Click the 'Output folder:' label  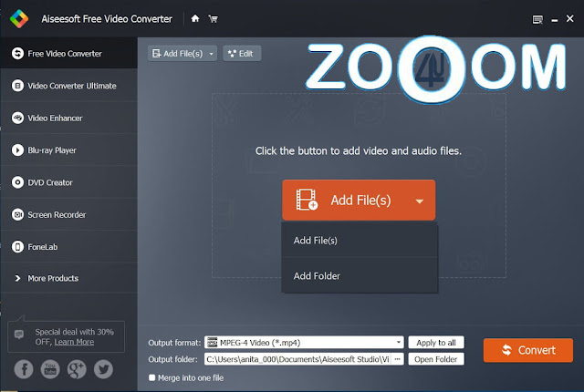(x=172, y=359)
